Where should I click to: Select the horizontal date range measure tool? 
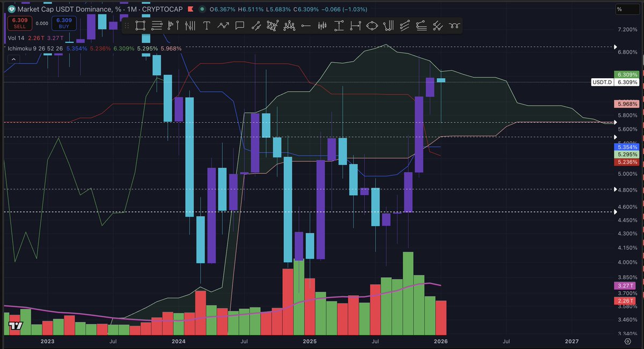tap(355, 25)
